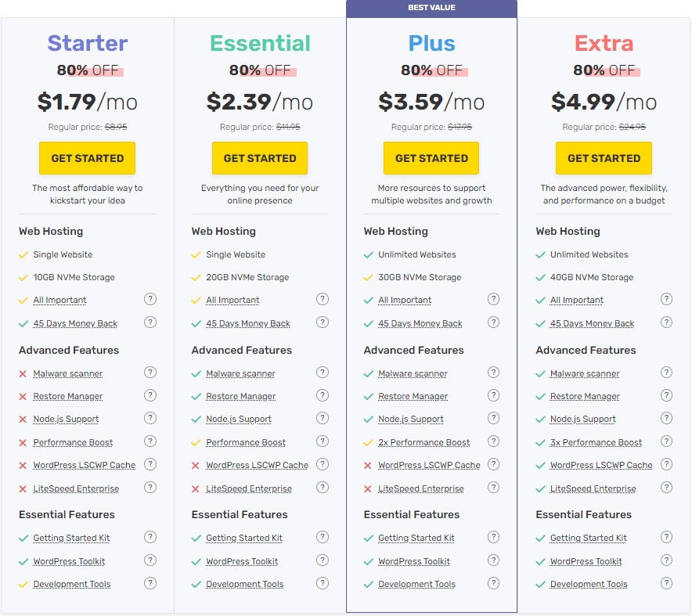Screen dimensions: 692x616
Task: Show help for Essential's WordPress Toolkit
Action: (x=323, y=560)
